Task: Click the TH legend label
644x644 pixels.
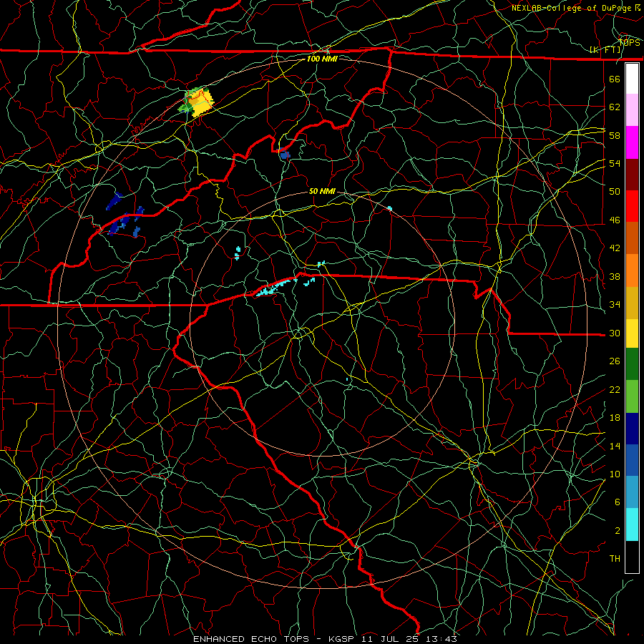Action: (x=615, y=559)
